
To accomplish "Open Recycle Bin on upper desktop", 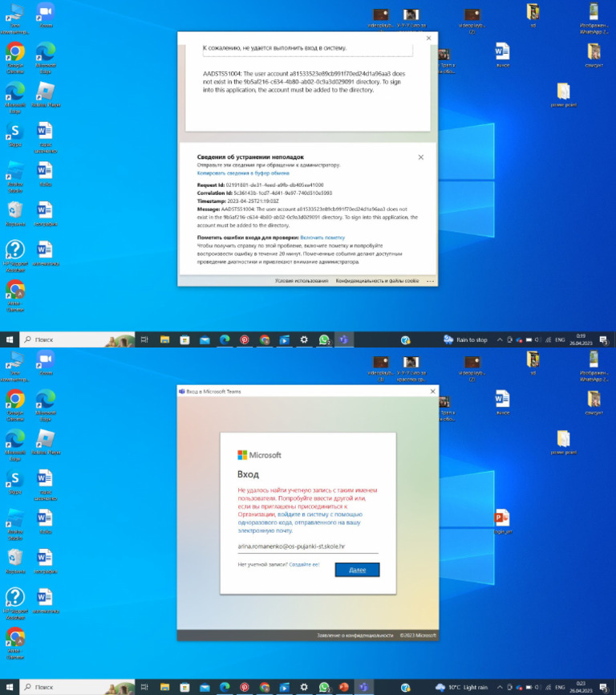I will [x=15, y=213].
